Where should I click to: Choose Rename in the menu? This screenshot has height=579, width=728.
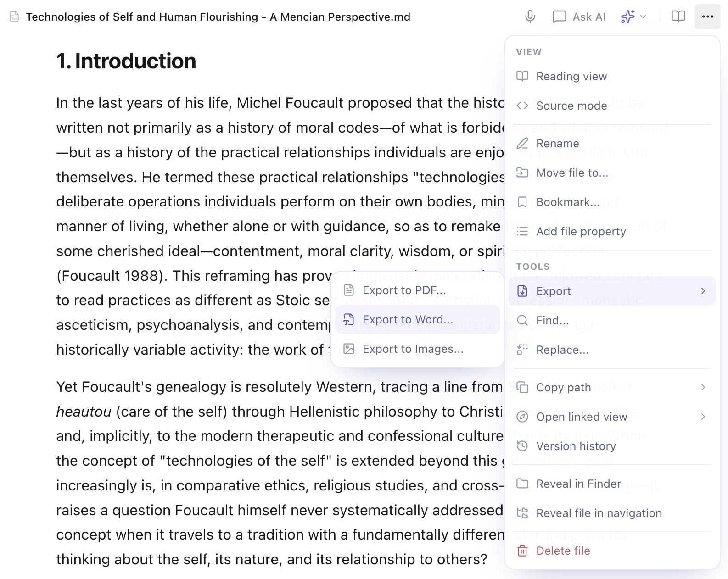coord(612,144)
